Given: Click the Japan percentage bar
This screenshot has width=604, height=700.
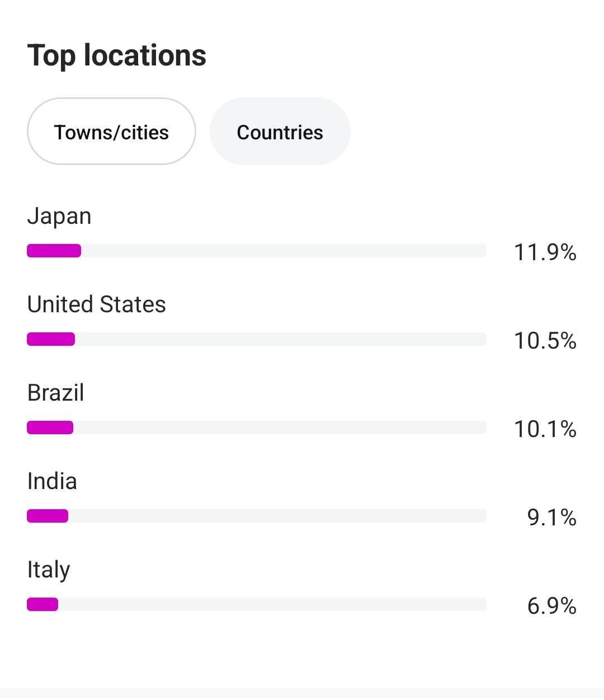Looking at the screenshot, I should pyautogui.click(x=54, y=251).
